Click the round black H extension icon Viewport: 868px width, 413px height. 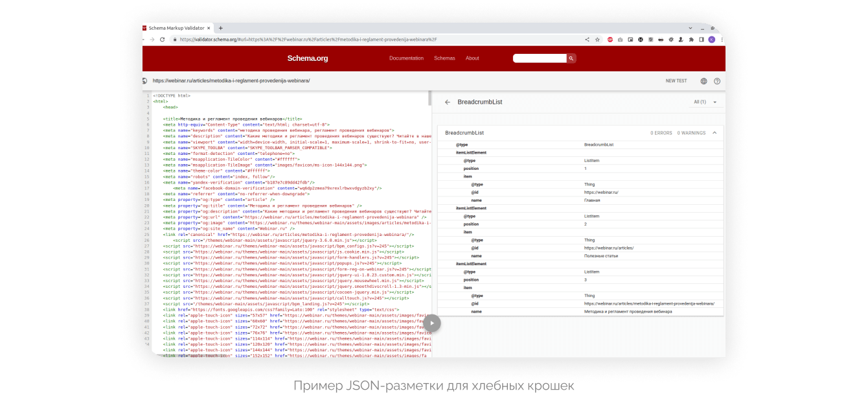pyautogui.click(x=641, y=40)
